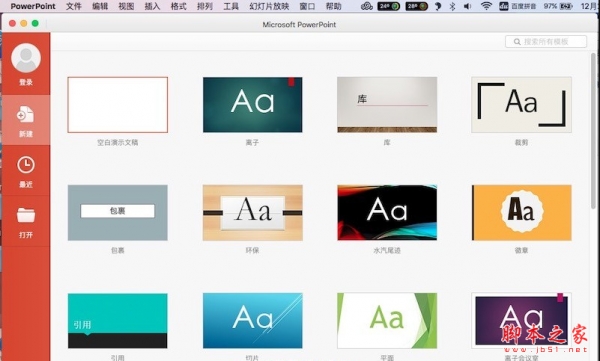600x361 pixels.
Task: Click the template list vertical scrollbar
Action: point(593,130)
